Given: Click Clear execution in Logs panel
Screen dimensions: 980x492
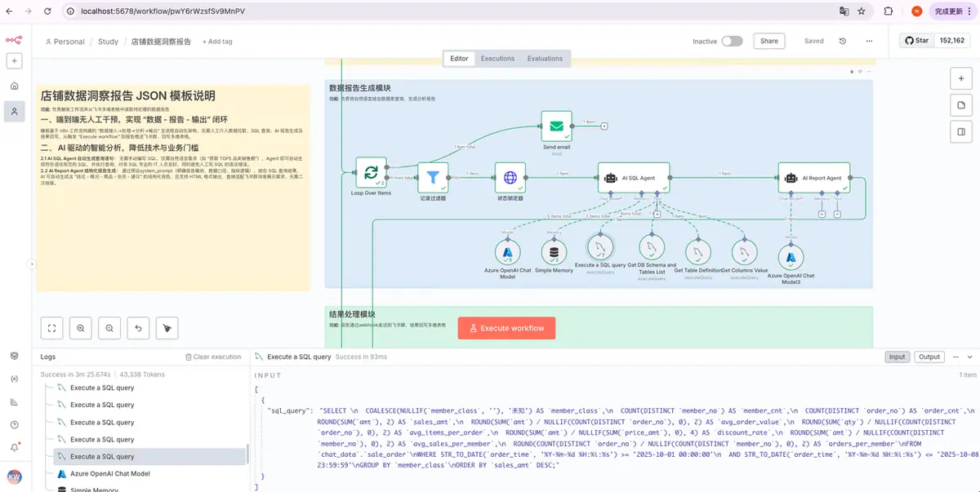Looking at the screenshot, I should (x=213, y=357).
